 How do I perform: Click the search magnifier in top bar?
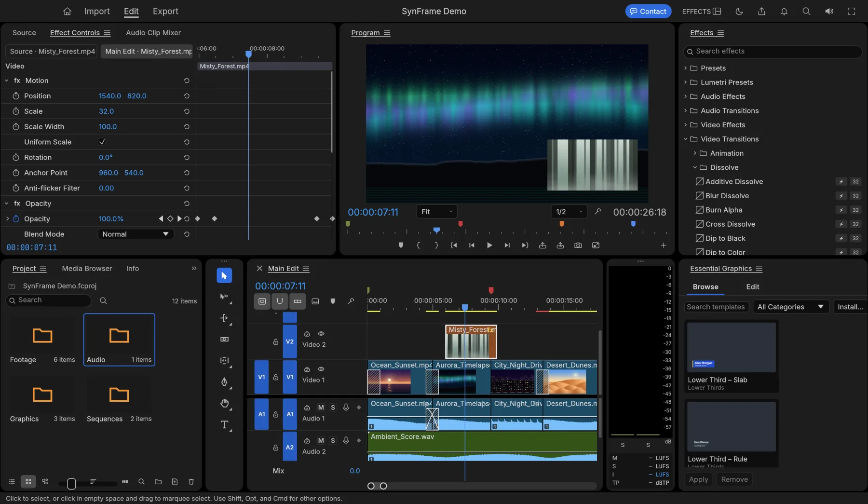(806, 11)
